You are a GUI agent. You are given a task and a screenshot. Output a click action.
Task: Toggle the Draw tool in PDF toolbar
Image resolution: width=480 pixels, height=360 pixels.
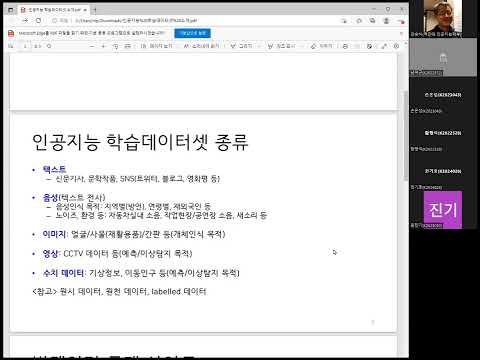[x=242, y=46]
